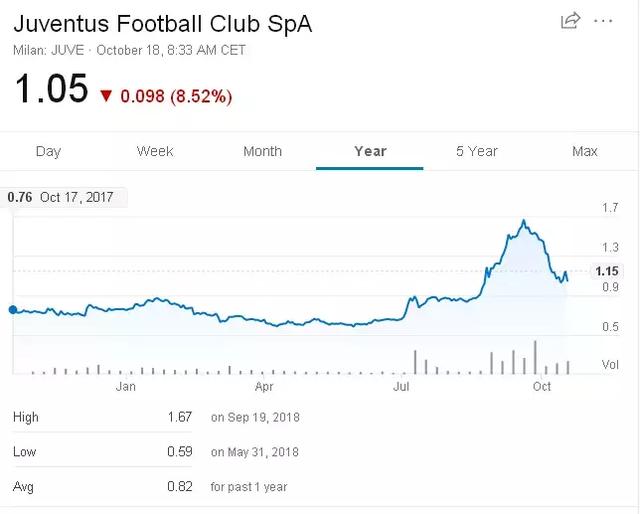The width and height of the screenshot is (640, 514).
Task: Open the three-dots more options menu
Action: [x=603, y=21]
